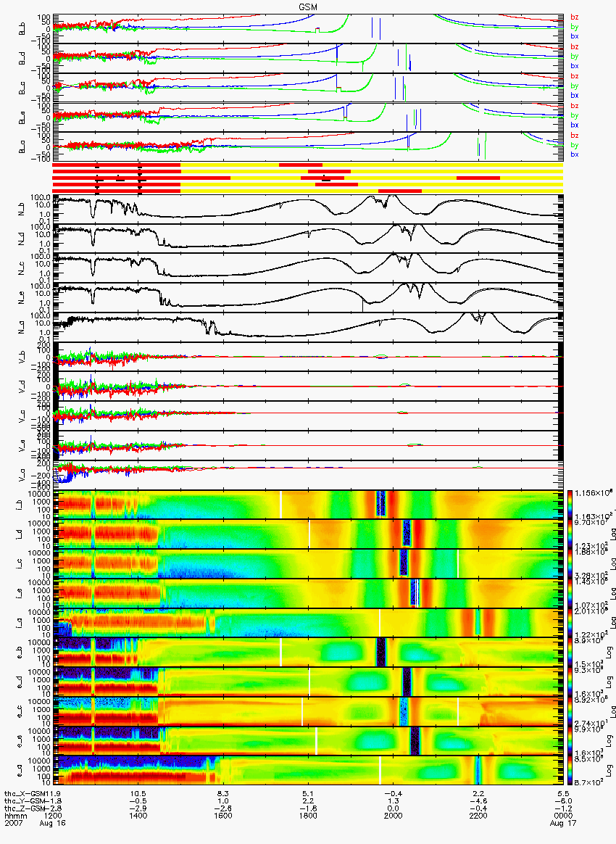Click the 1600 time tick label
The width and height of the screenshot is (616, 844).
coord(223,816)
